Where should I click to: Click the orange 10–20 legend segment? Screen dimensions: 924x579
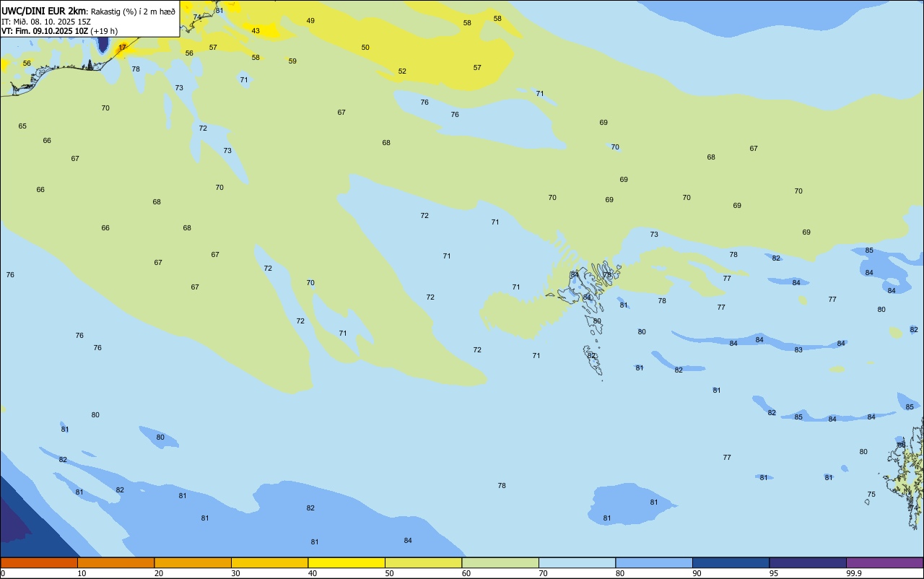tap(115, 562)
